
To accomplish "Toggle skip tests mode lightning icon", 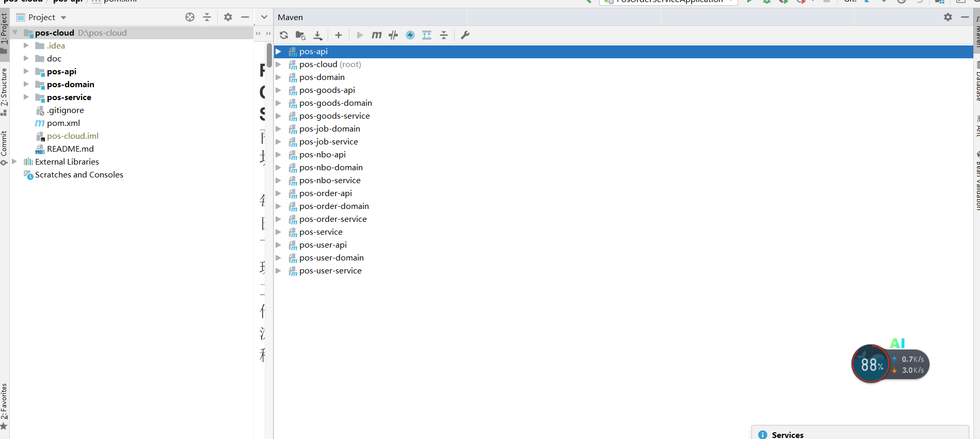I will 410,35.
